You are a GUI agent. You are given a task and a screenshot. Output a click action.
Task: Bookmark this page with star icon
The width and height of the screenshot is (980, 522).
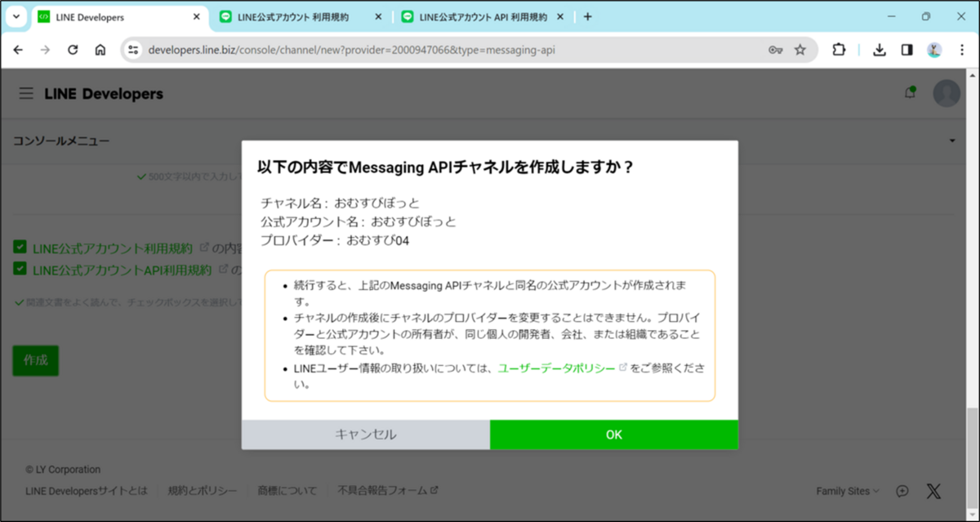click(800, 50)
